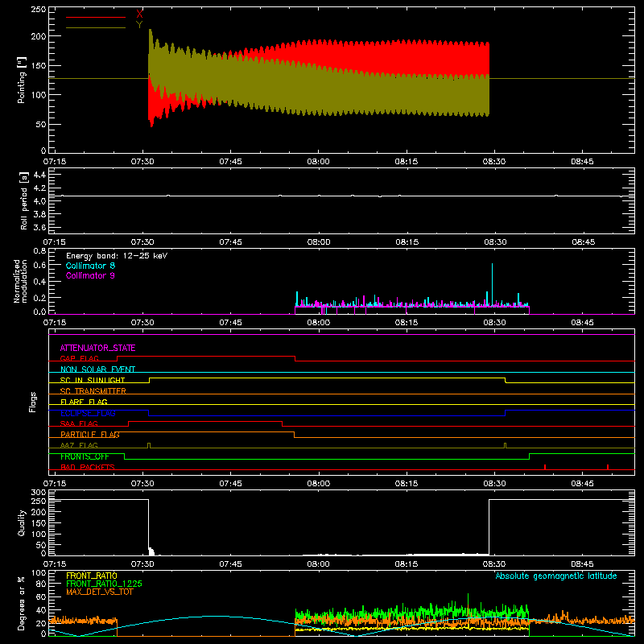Click the Energy band 12-25 keV label
The width and height of the screenshot is (644, 644).
coord(117,256)
